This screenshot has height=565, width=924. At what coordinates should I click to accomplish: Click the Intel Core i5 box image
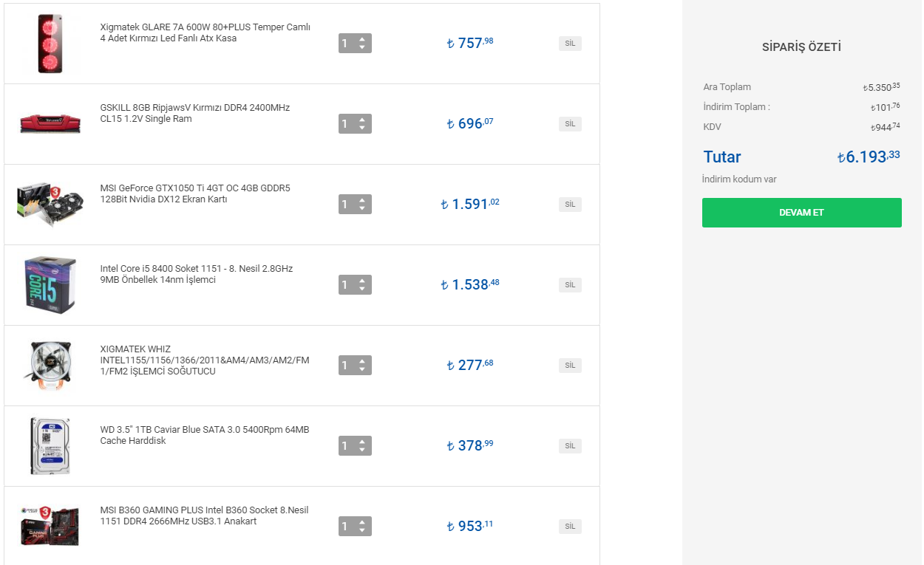[x=50, y=284]
